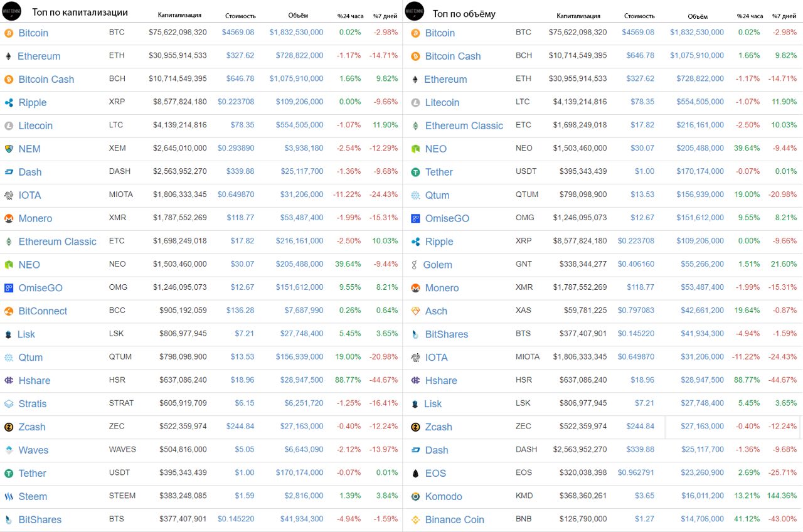Click Waves price $5.05
This screenshot has width=803, height=532.
pyautogui.click(x=244, y=450)
